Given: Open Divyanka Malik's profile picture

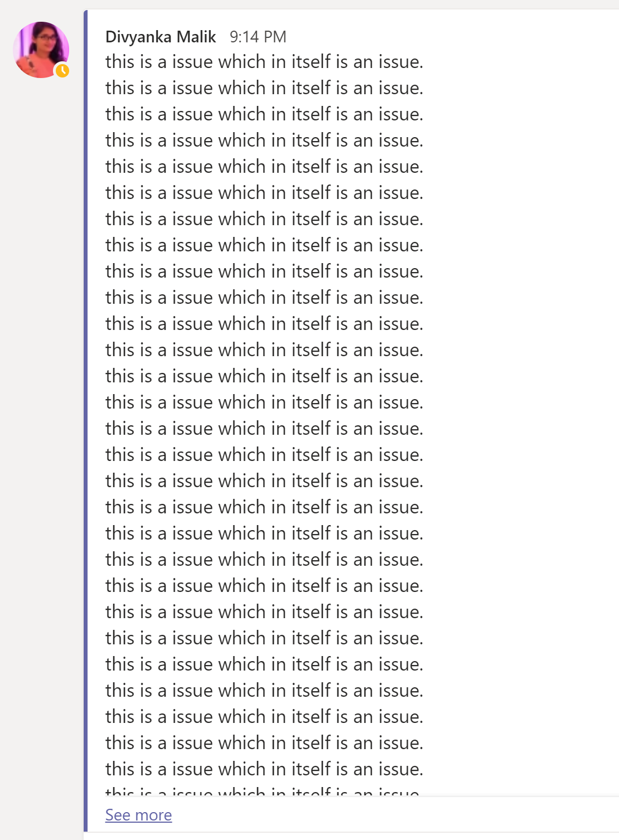Looking at the screenshot, I should 41,50.
